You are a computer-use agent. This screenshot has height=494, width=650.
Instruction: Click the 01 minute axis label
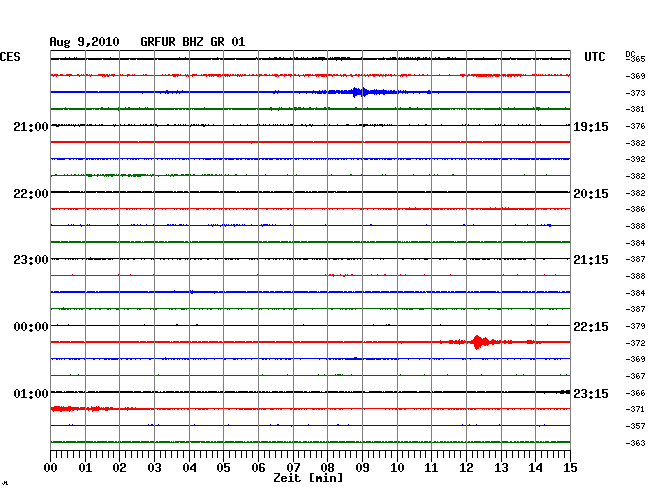point(85,467)
